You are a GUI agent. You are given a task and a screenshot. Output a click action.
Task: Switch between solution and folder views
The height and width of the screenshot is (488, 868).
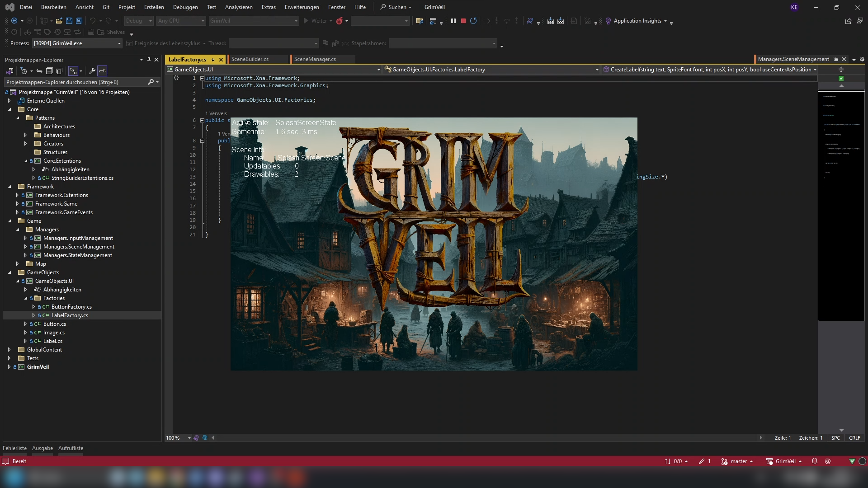[x=9, y=71]
